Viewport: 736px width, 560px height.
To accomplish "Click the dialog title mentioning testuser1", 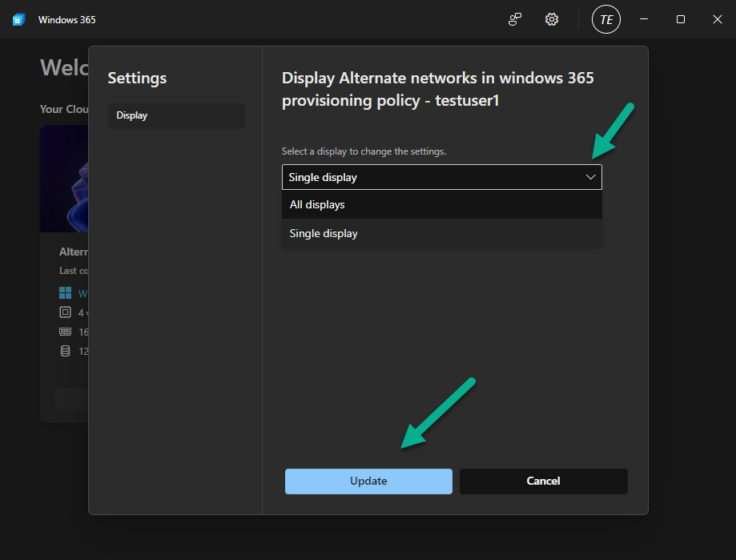I will pyautogui.click(x=437, y=89).
